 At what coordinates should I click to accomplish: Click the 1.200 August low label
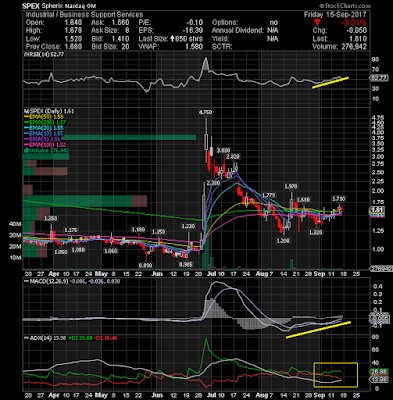tap(283, 240)
